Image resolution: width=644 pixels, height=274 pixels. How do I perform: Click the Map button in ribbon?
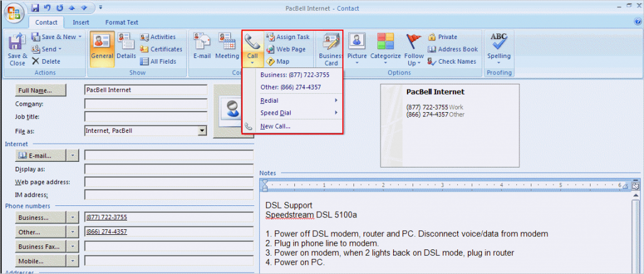[x=278, y=61]
